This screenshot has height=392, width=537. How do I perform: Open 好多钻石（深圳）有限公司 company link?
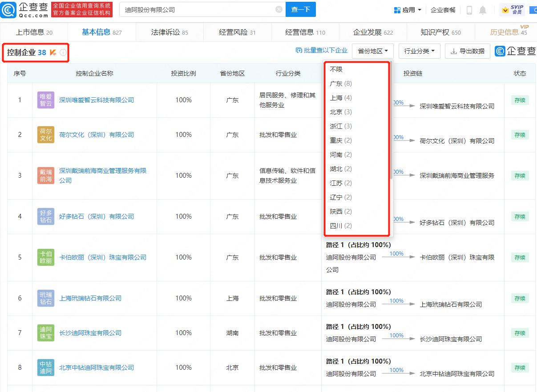97,216
